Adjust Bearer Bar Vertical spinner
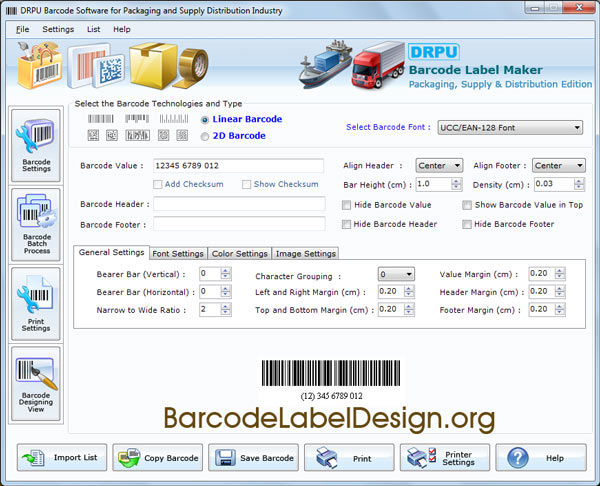 click(226, 274)
